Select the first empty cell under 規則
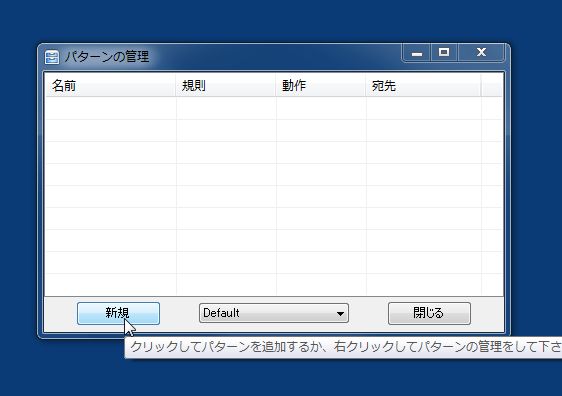 [x=226, y=108]
